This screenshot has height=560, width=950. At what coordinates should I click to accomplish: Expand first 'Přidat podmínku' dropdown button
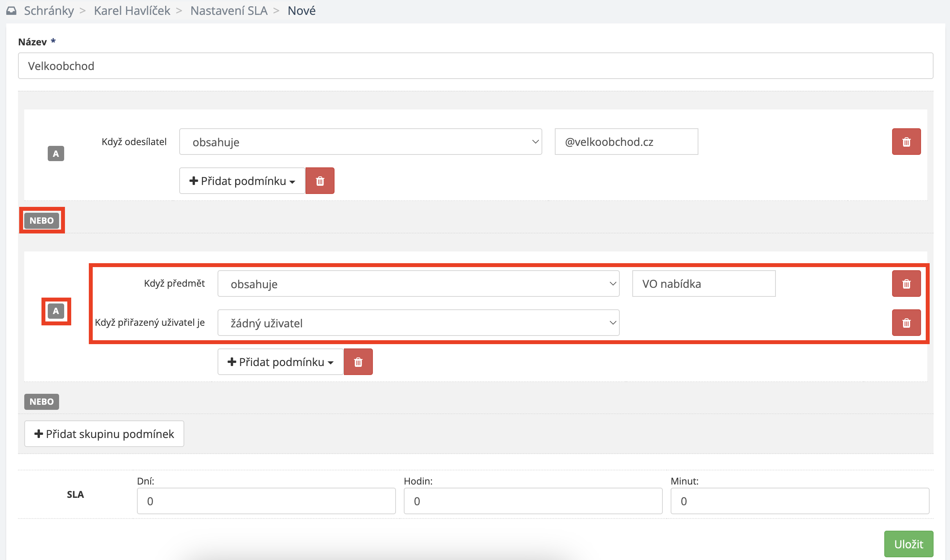click(x=242, y=181)
